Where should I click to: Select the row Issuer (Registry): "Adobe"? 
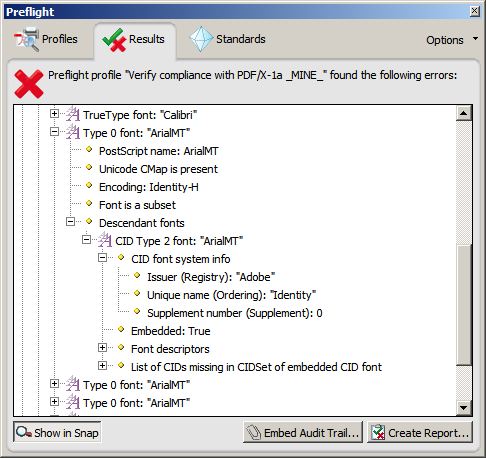tap(211, 277)
